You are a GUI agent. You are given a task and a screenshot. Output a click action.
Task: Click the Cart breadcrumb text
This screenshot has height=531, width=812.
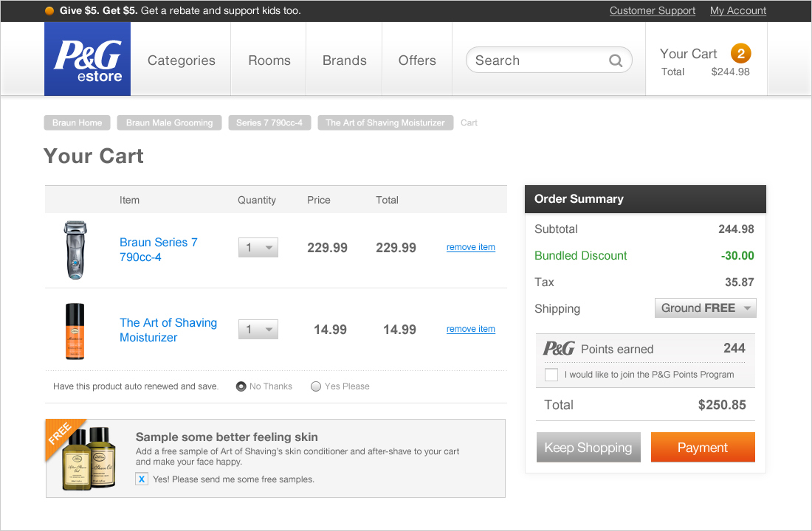(x=469, y=122)
